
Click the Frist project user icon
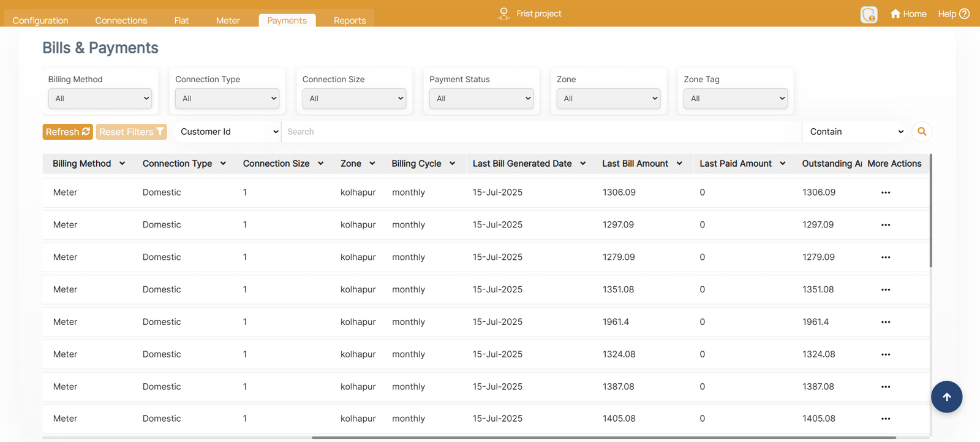point(503,13)
